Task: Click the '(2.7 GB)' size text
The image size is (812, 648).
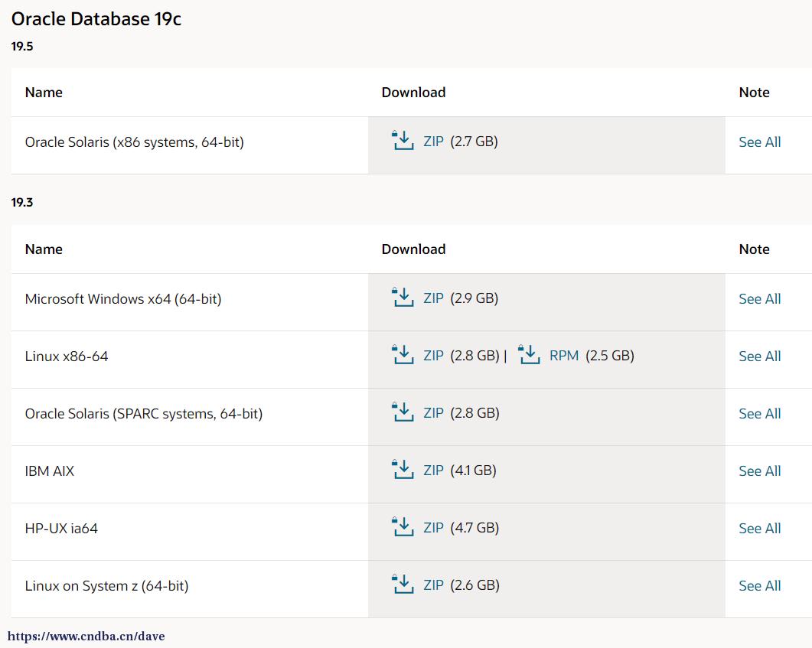Action: [x=474, y=142]
